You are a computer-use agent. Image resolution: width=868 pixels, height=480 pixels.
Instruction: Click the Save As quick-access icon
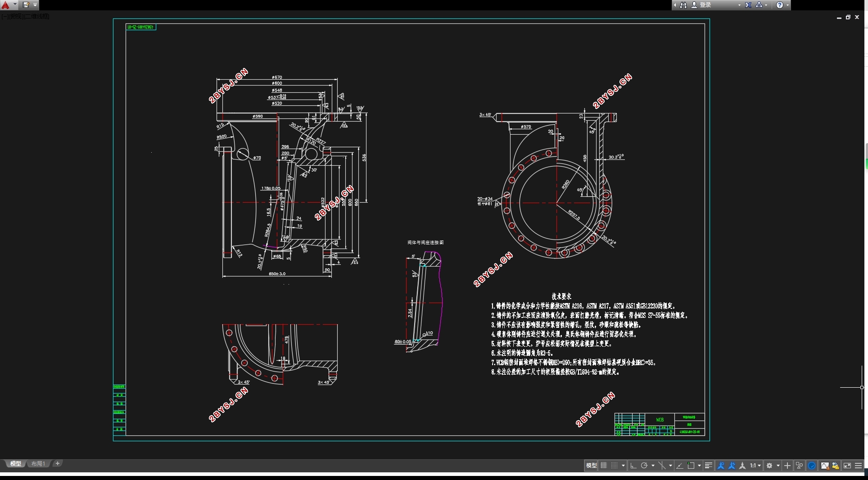(26, 5)
